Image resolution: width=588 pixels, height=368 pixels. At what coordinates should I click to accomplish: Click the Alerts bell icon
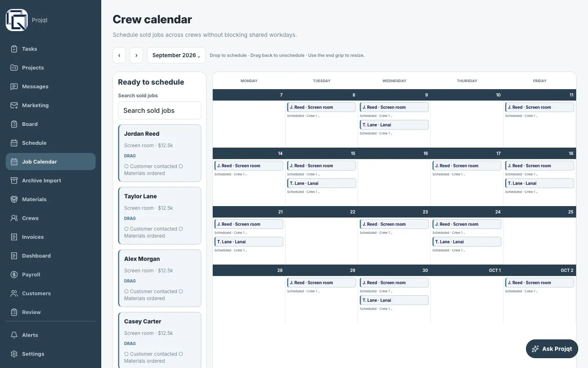pos(14,335)
